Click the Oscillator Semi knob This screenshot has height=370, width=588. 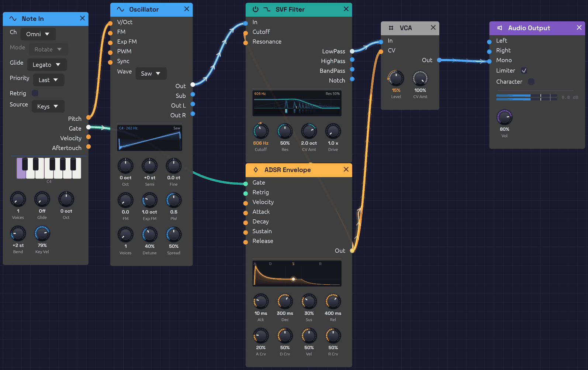click(x=149, y=166)
